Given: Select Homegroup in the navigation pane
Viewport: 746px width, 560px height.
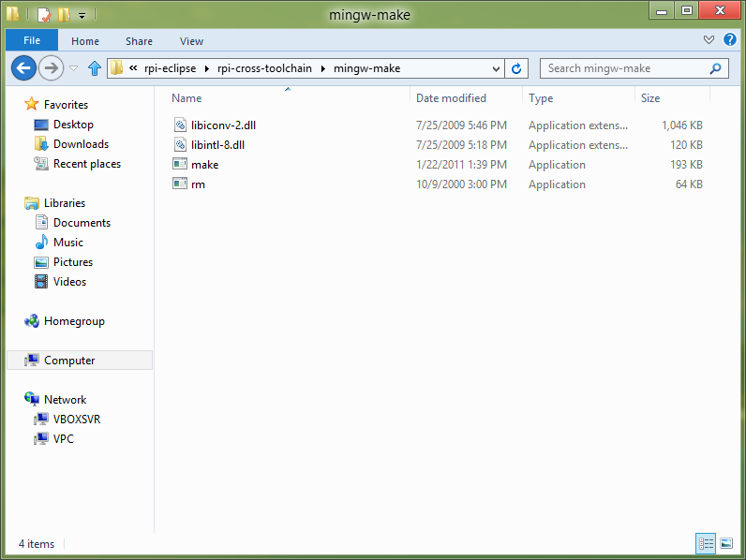Looking at the screenshot, I should (74, 321).
